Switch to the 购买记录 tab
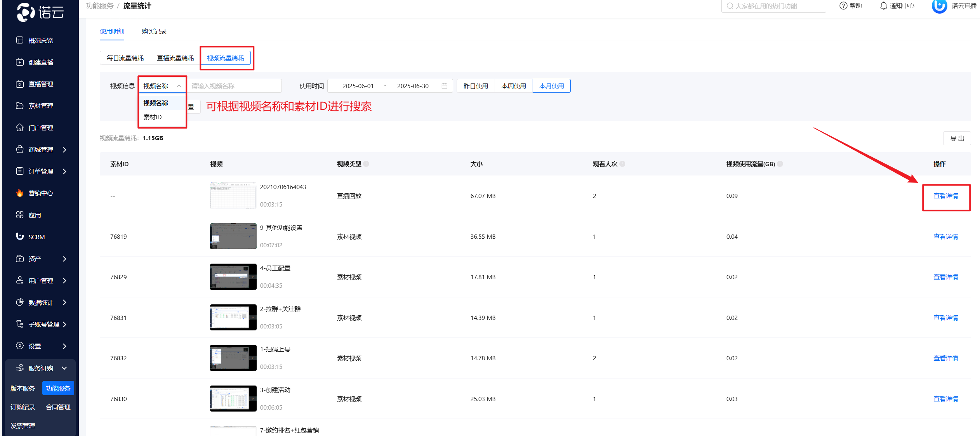980x436 pixels. (154, 31)
